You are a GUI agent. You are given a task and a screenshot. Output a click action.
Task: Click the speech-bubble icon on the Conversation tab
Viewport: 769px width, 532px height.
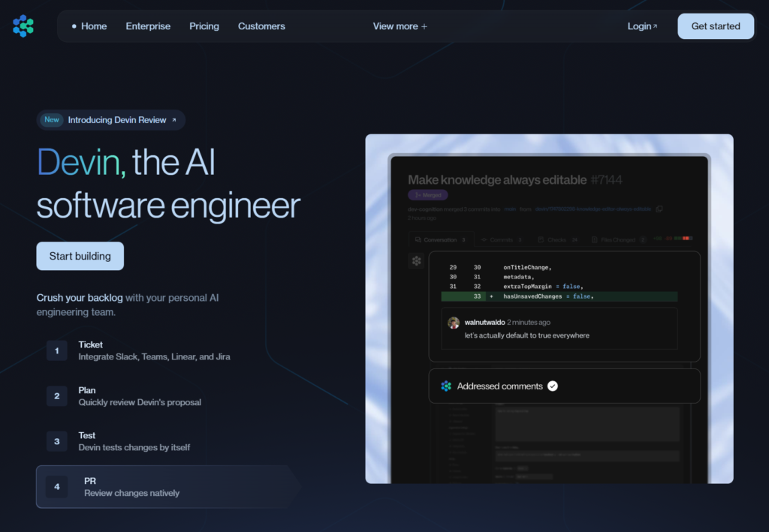(x=418, y=239)
